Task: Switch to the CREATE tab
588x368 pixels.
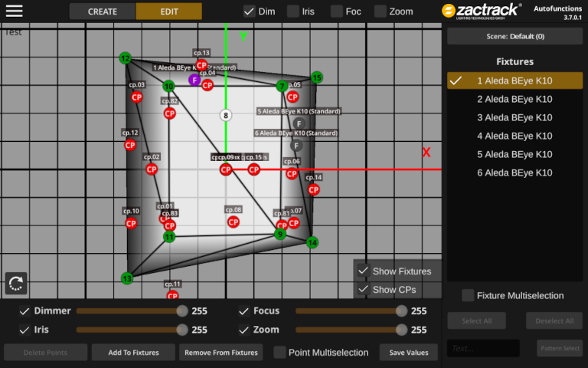Action: (103, 11)
